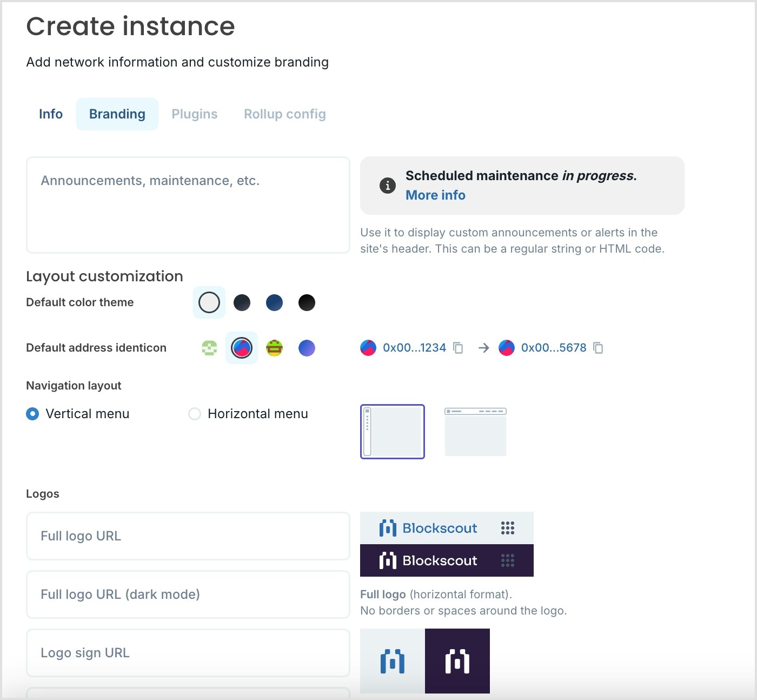Viewport: 757px width, 700px height.
Task: Select the purple gradient identicon
Action: click(x=307, y=348)
